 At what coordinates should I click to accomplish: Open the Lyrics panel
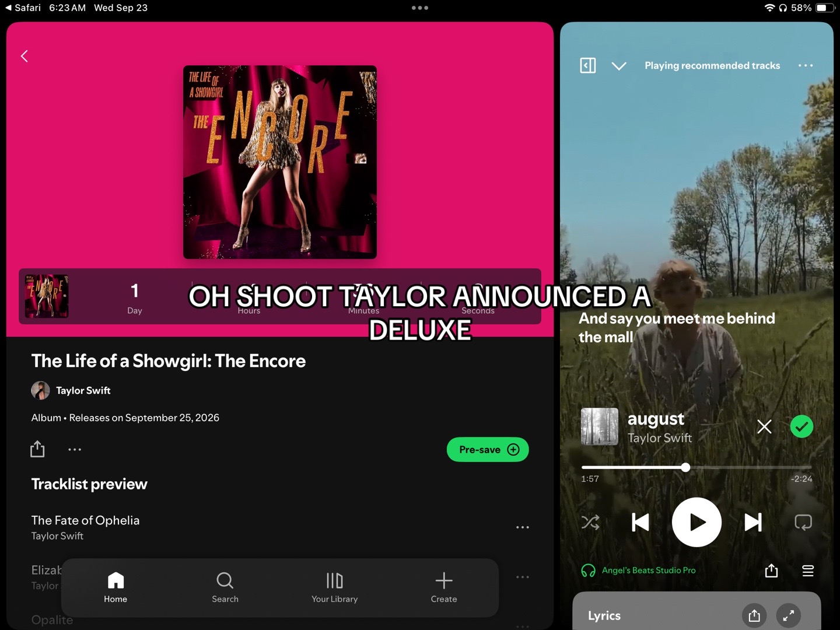click(x=604, y=615)
